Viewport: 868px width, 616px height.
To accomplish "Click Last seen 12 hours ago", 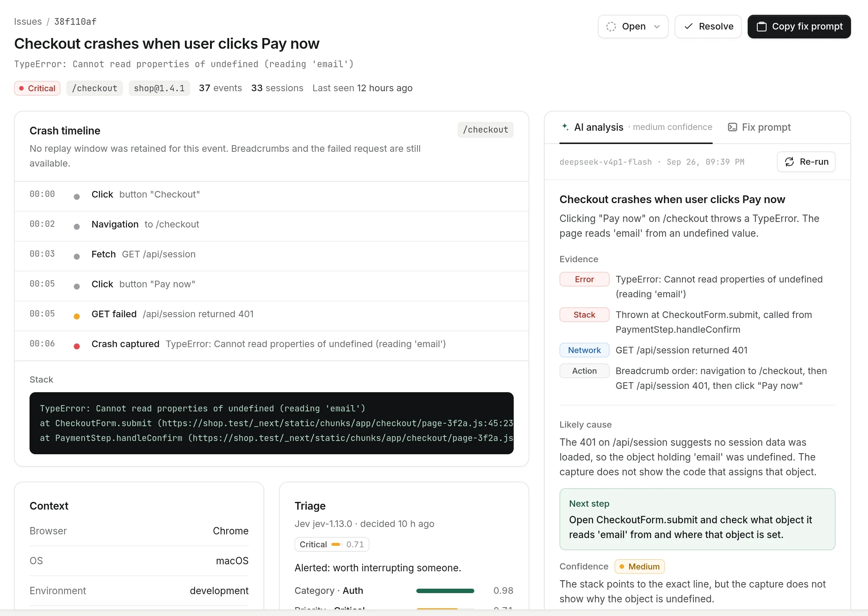I will click(x=362, y=88).
